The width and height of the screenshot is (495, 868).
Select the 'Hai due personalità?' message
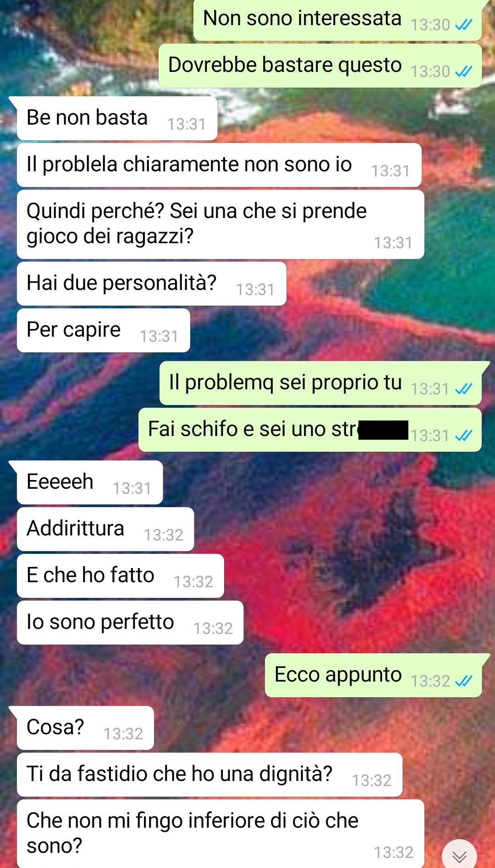pos(152,284)
